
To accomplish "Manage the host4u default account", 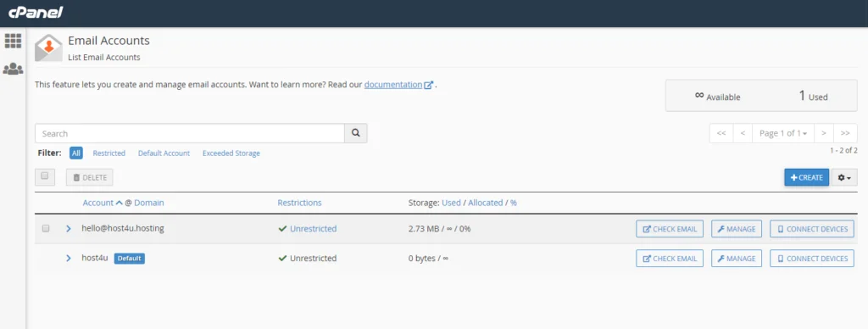I will click(x=737, y=258).
